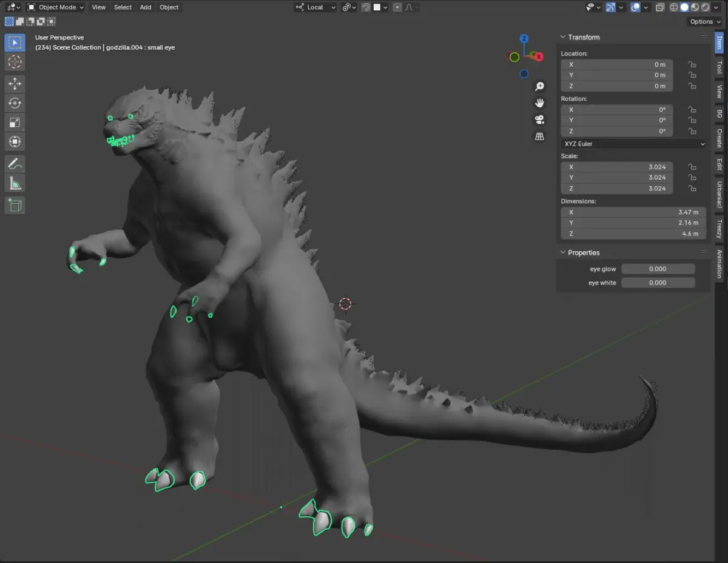Set selection mode to Intersect
Screen dimensions: 728x563
(51, 21)
